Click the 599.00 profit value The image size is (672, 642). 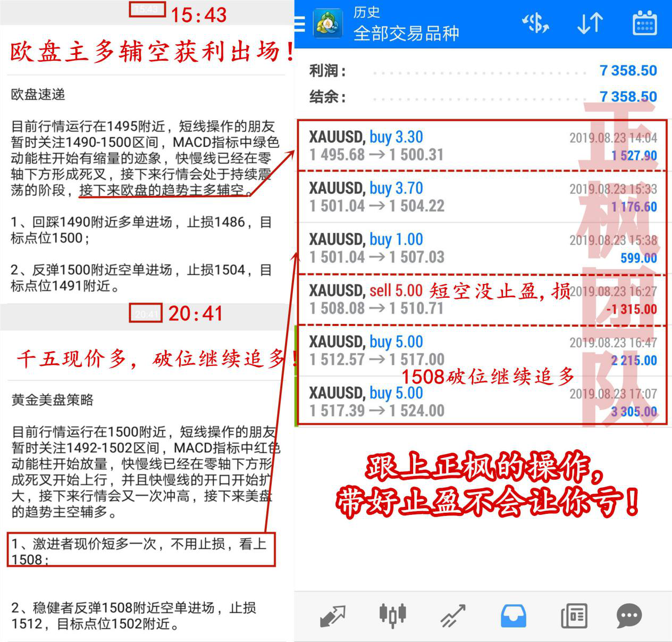tap(639, 258)
